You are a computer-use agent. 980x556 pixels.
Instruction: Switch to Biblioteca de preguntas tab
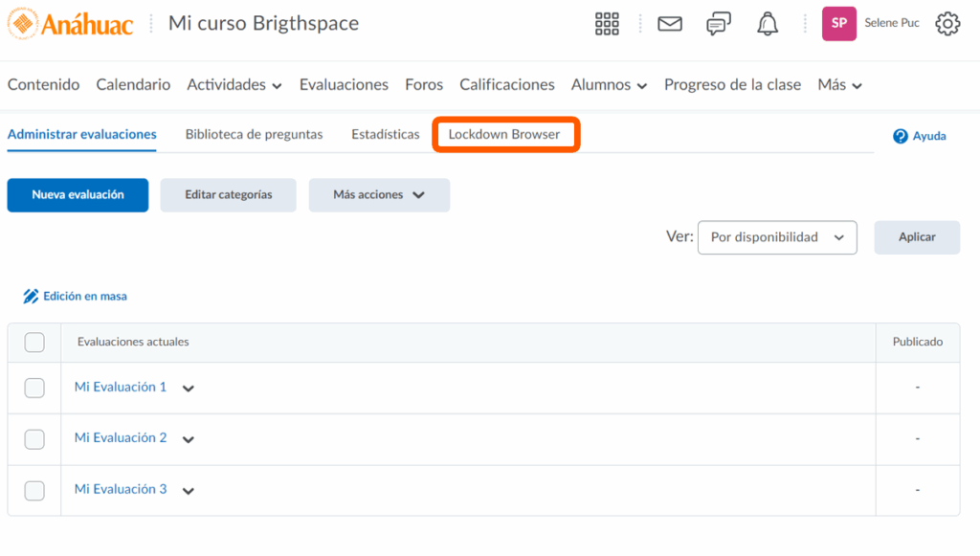(254, 135)
